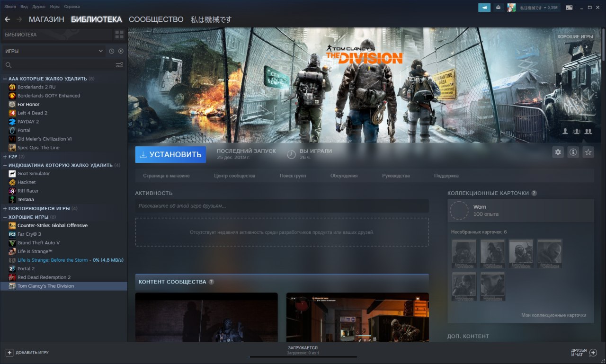Viewport: 606px width, 364px height.
Task: Open Friends and Chat plus icon
Action: click(x=593, y=353)
